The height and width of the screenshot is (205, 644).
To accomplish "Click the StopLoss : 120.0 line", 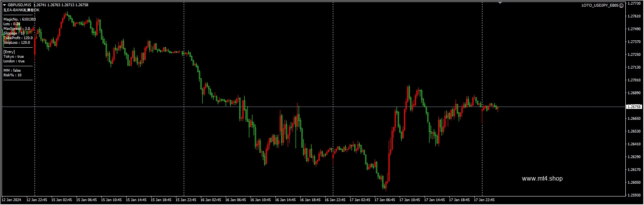I will [x=17, y=43].
